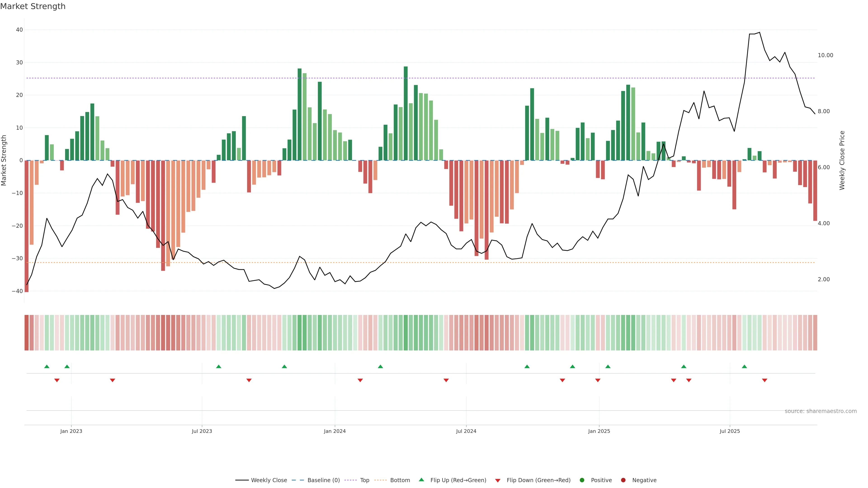Click the leftmost dark red heatmap strip
The width and height of the screenshot is (868, 488).
click(26, 333)
